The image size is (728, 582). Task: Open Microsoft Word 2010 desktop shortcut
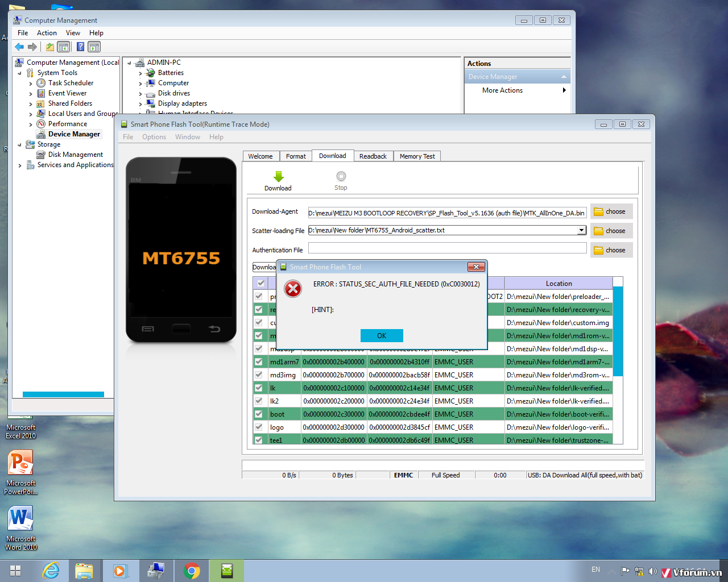click(x=20, y=527)
